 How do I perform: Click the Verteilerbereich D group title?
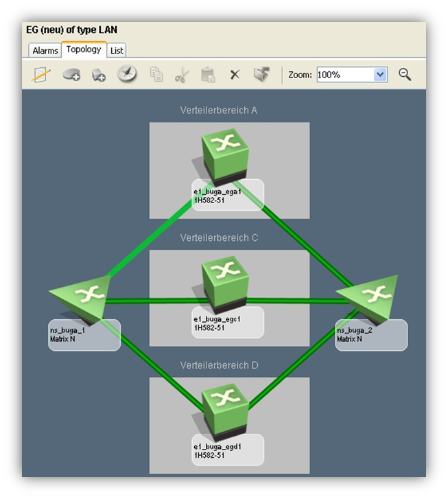220,365
